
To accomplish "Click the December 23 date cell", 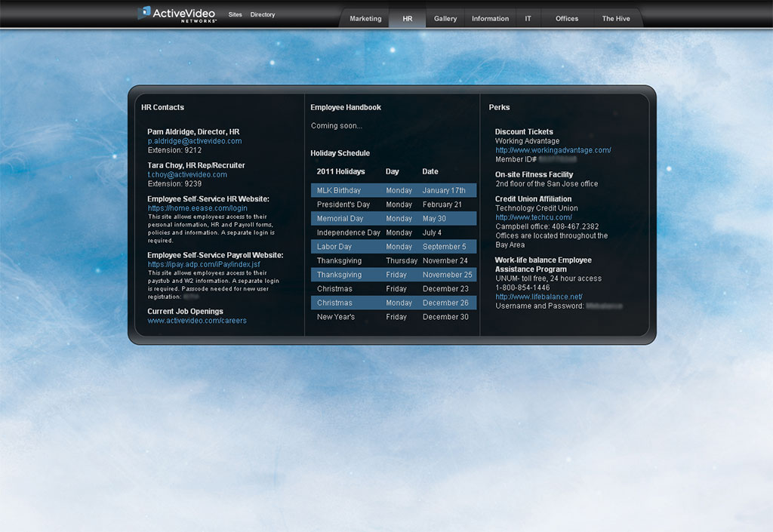I will pyautogui.click(x=445, y=289).
